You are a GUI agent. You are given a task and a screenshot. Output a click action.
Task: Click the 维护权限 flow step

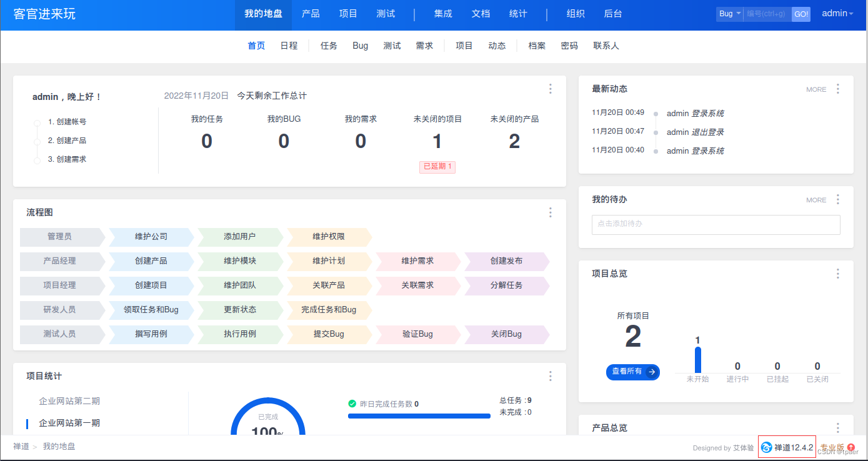[x=329, y=237]
